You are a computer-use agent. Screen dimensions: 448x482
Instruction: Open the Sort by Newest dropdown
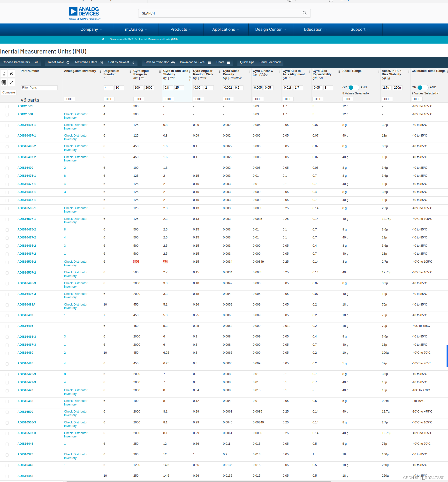click(x=121, y=62)
